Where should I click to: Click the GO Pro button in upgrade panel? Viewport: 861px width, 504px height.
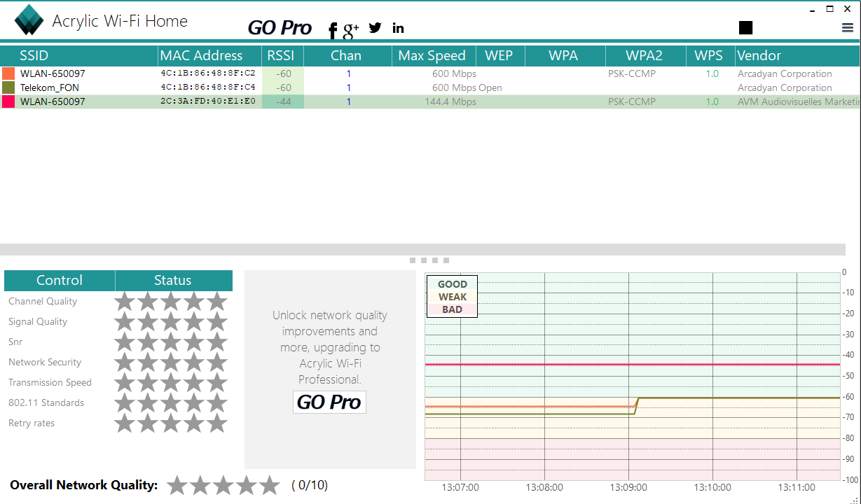[329, 402]
